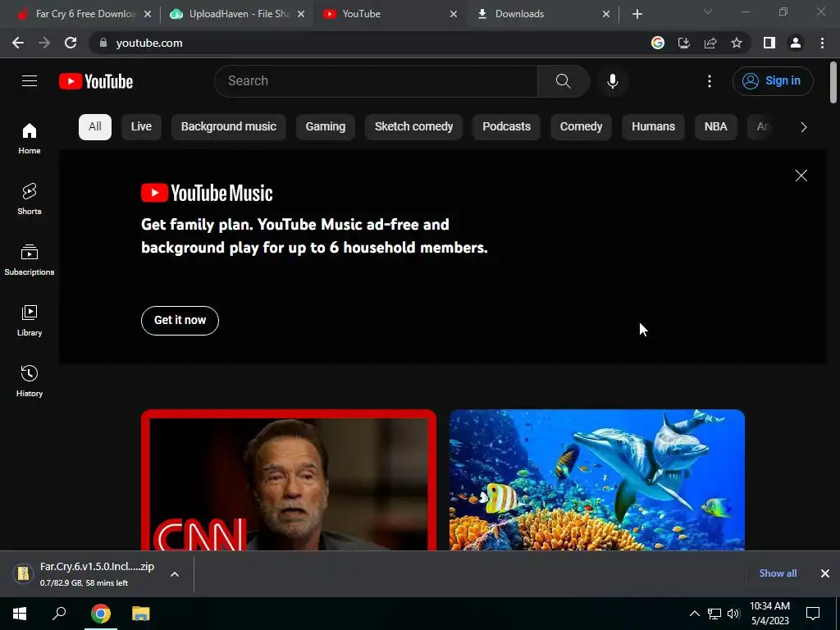The image size is (840, 630).
Task: Click the tab search chevron
Action: (708, 11)
